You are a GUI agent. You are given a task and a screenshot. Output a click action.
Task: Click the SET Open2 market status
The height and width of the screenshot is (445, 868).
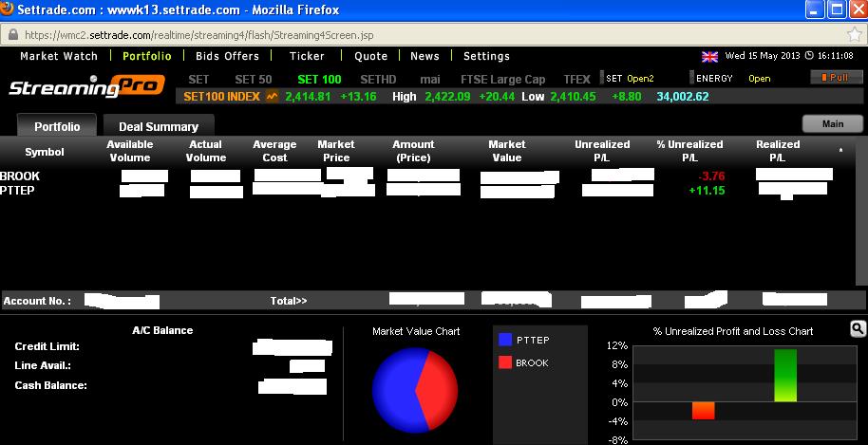pos(630,79)
